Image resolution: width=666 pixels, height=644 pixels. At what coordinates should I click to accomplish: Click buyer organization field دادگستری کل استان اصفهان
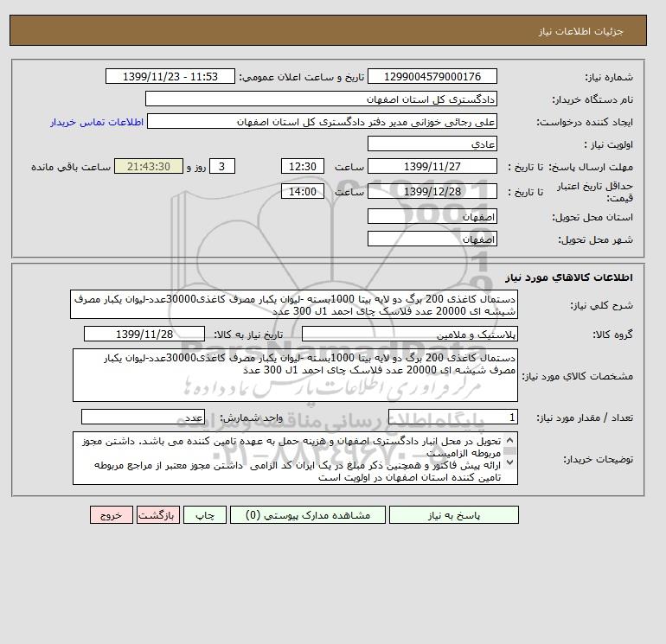click(321, 99)
